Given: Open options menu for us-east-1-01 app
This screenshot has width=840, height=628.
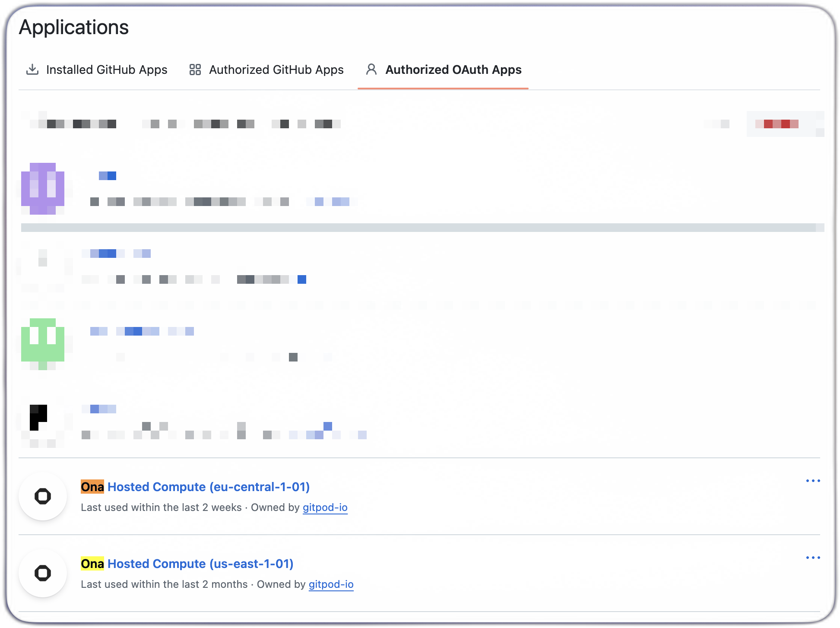Looking at the screenshot, I should tap(813, 558).
